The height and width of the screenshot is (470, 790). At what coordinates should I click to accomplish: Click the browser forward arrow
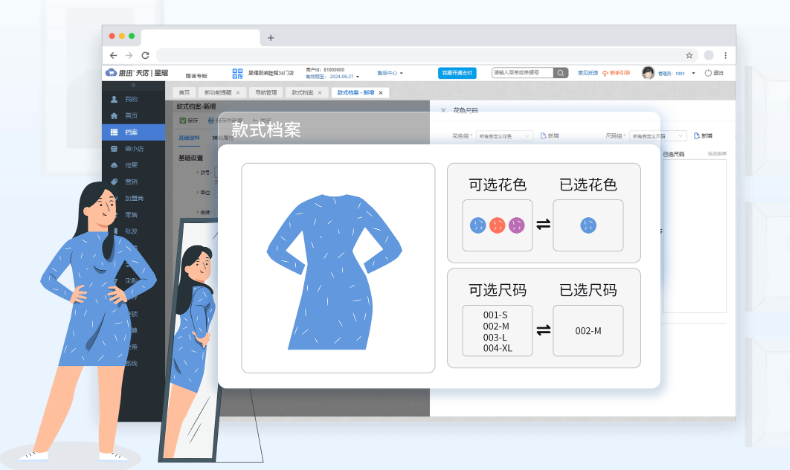[x=129, y=55]
